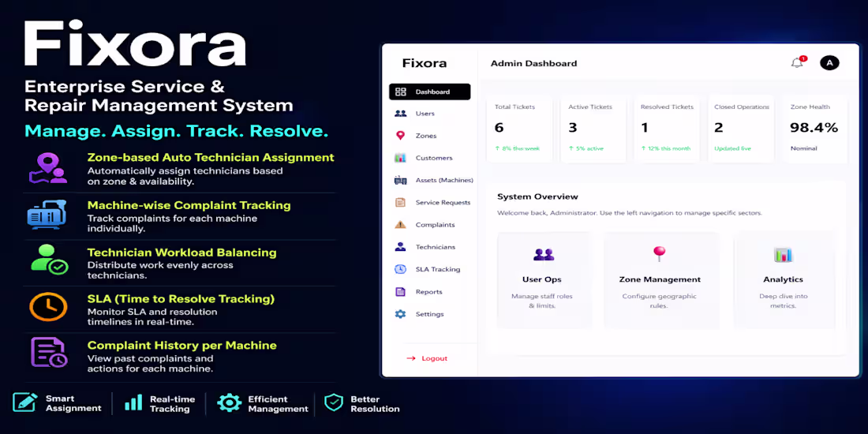The height and width of the screenshot is (434, 868).
Task: Open Service Requests menu entry
Action: point(443,203)
